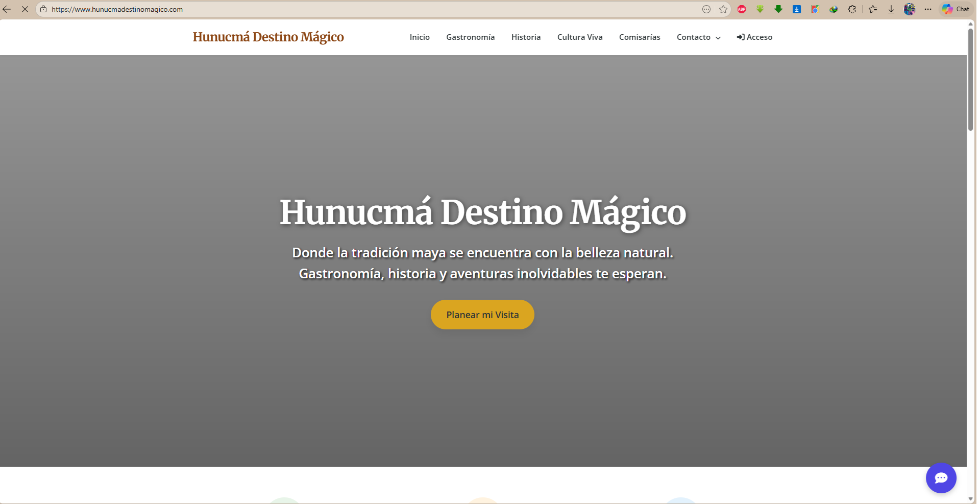Open the Historia nav item
The image size is (980, 504).
(x=526, y=37)
